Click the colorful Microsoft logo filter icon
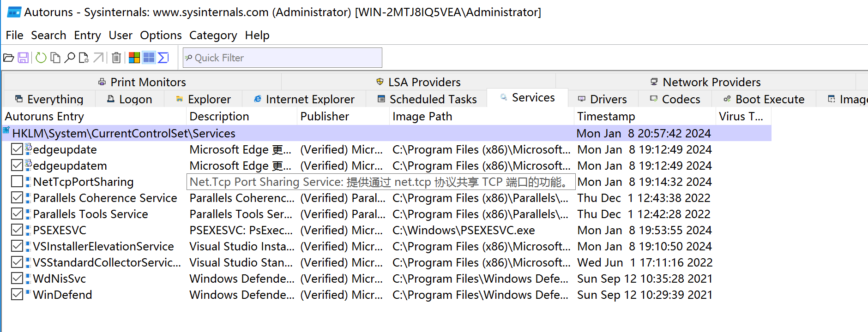This screenshot has width=868, height=332. [x=134, y=58]
